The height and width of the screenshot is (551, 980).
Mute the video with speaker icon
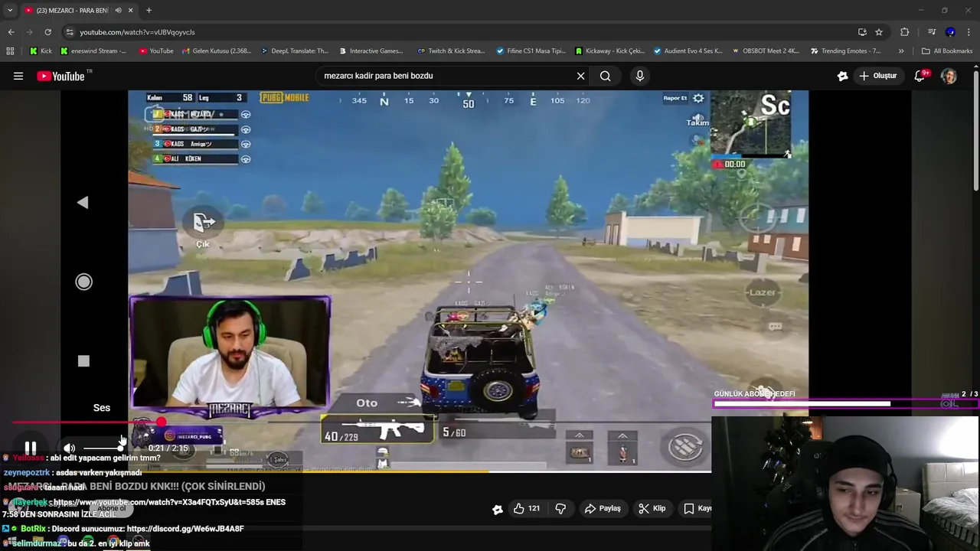69,448
